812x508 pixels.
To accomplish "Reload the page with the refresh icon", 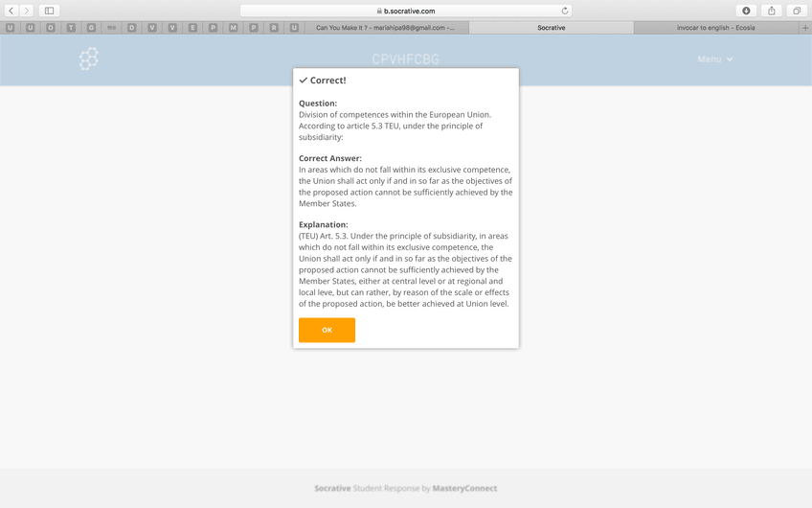I will (x=564, y=11).
